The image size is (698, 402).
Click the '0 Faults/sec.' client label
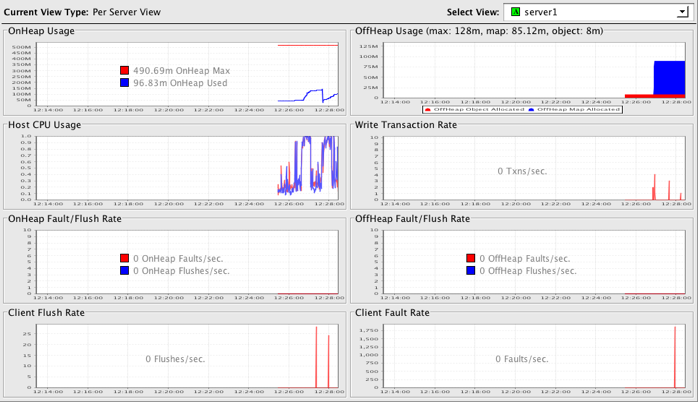tap(522, 359)
